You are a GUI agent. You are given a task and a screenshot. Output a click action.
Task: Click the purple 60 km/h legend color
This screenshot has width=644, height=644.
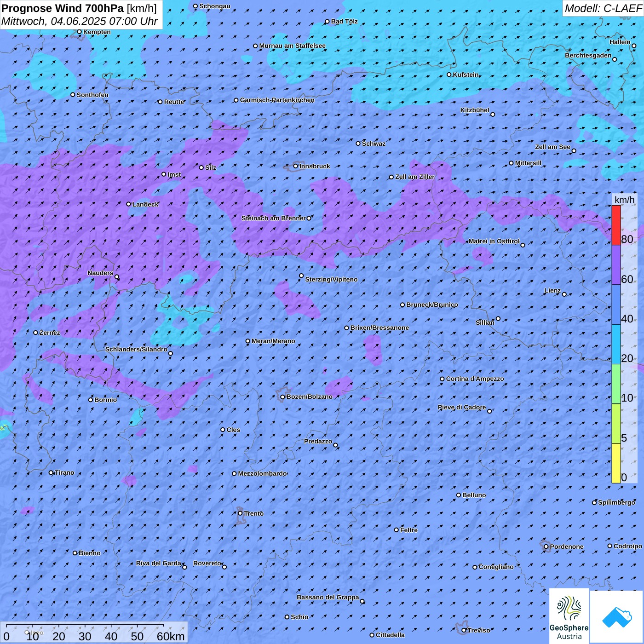tap(616, 265)
